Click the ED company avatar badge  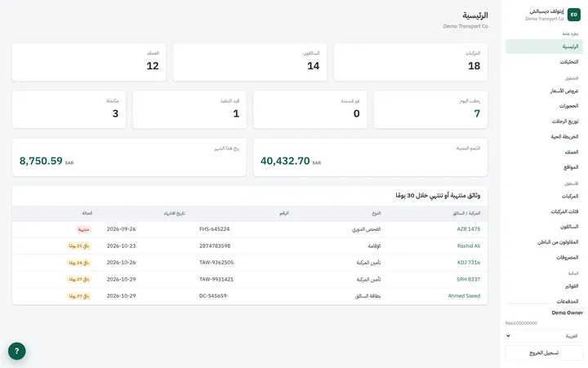[574, 15]
